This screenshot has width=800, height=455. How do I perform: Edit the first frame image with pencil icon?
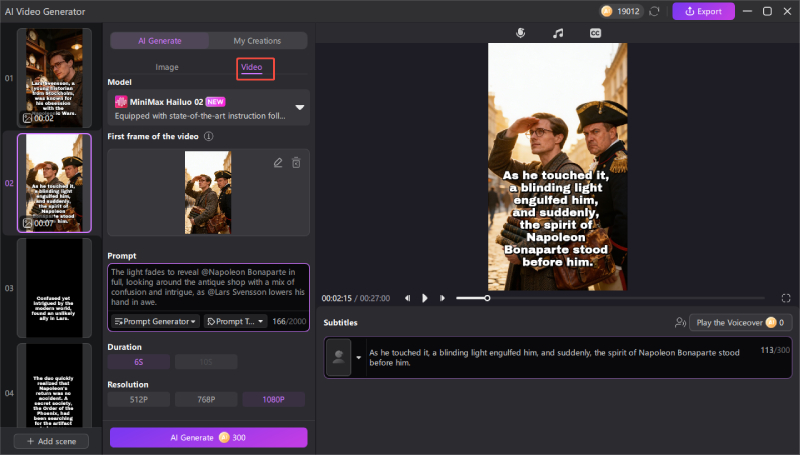[x=278, y=162]
